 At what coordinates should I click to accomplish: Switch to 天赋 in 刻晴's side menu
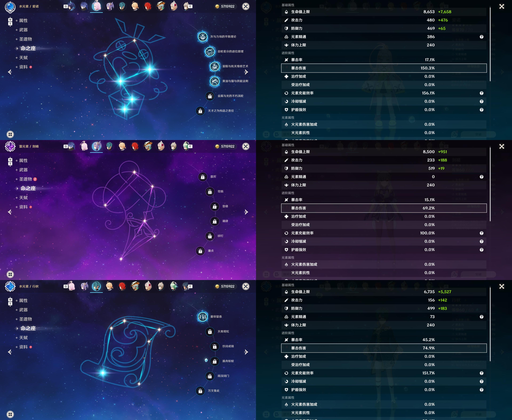pyautogui.click(x=23, y=198)
